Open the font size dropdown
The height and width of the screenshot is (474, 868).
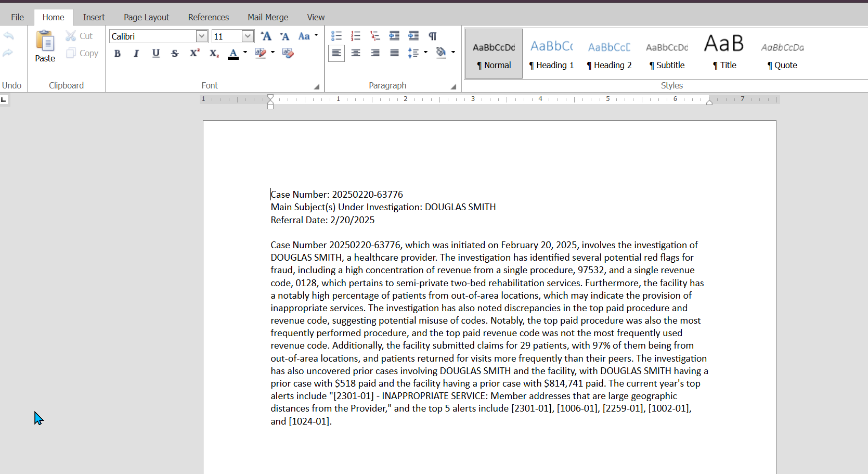click(x=248, y=36)
